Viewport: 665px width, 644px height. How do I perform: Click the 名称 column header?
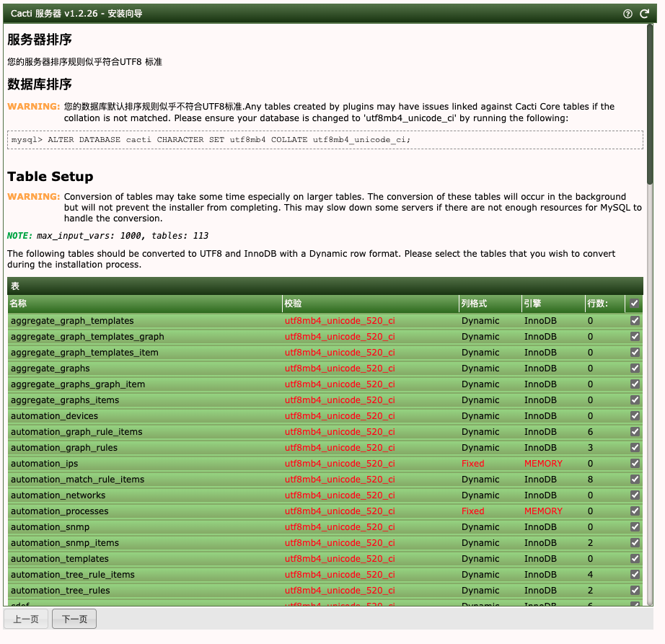145,304
